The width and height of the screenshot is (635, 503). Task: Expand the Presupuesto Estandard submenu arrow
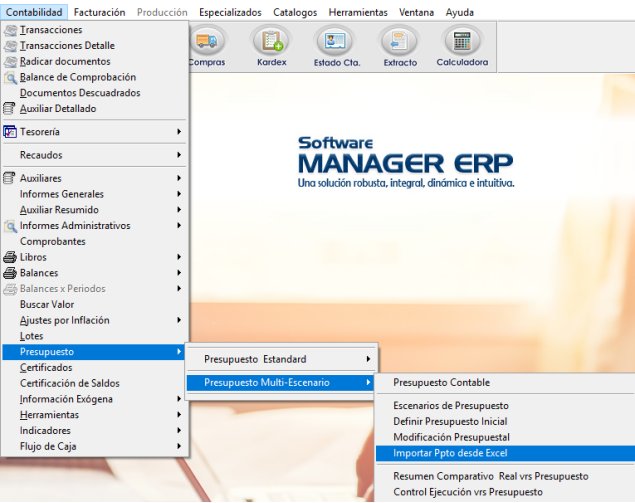(x=368, y=359)
